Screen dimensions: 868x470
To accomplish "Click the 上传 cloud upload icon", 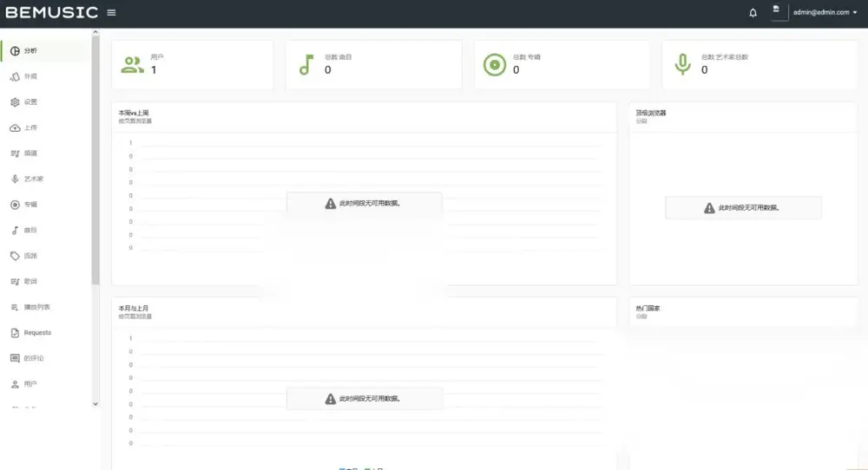I will click(15, 127).
